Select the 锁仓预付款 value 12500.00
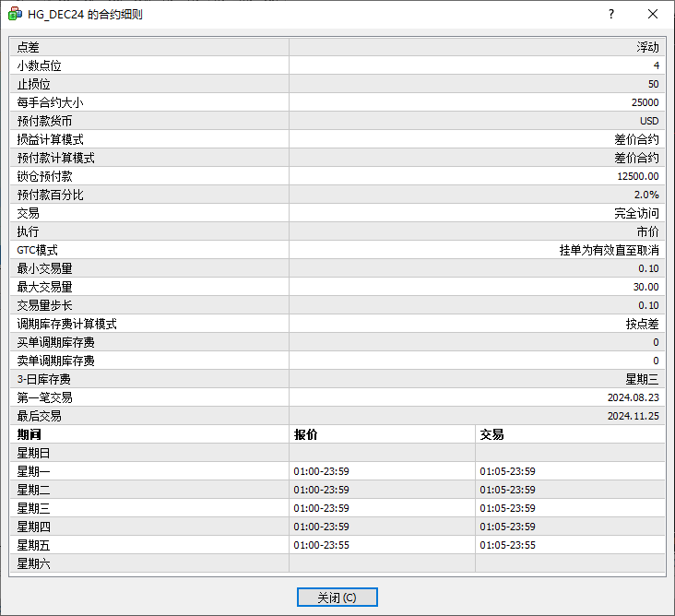Screen dimensions: 675x616 [x=637, y=176]
